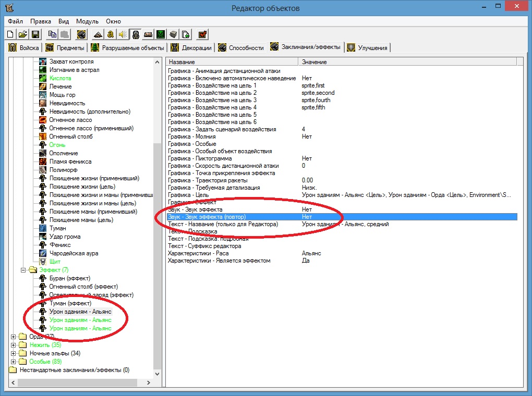Select 'Буран (эффект)' tree item
Screen dimensions: 532x396
click(70, 278)
